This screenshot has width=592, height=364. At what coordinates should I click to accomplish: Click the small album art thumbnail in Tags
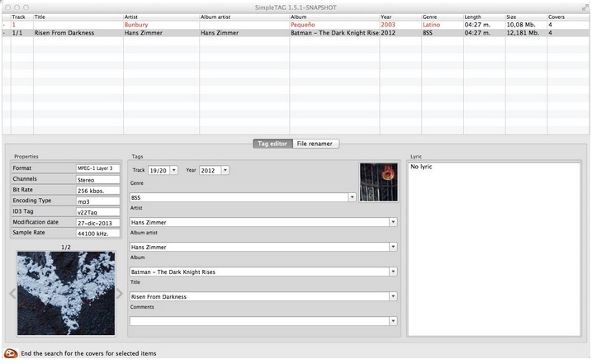pos(378,182)
